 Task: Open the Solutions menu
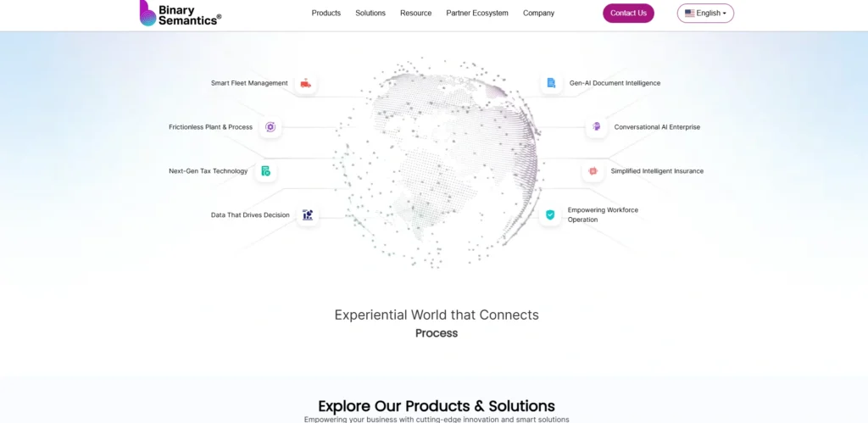370,14
